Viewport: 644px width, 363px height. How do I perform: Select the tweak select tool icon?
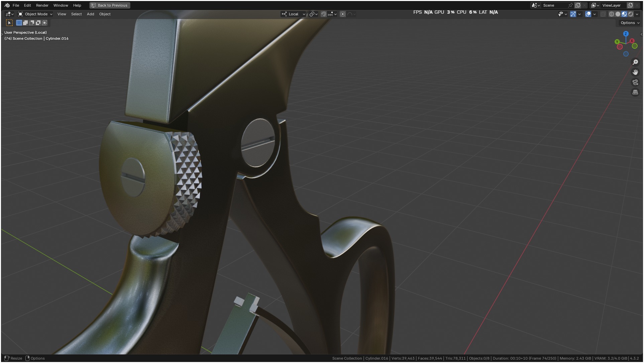pyautogui.click(x=9, y=23)
